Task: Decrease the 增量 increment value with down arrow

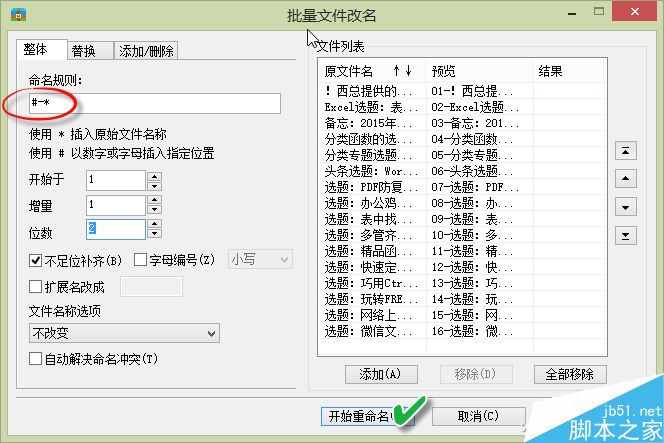Action: pyautogui.click(x=155, y=209)
